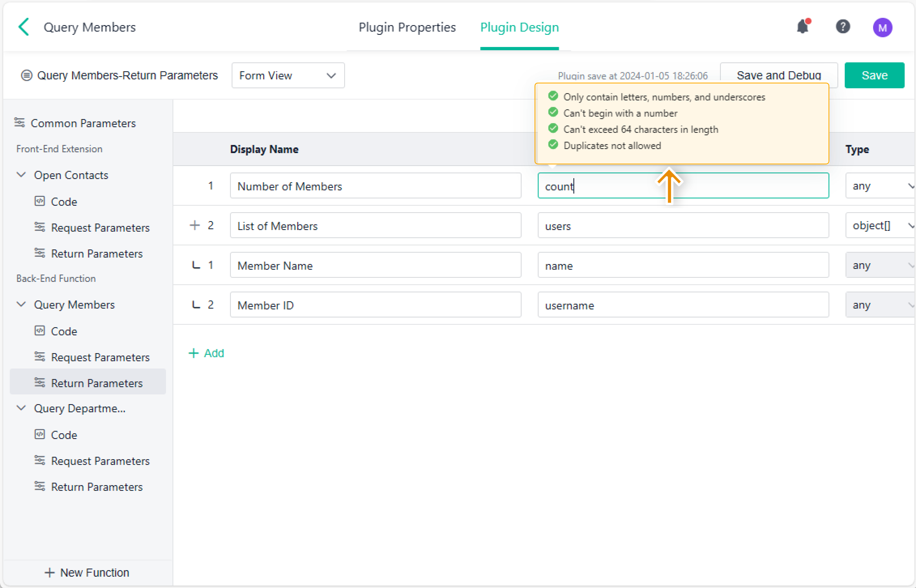Click Common Parameters in sidebar
916x588 pixels.
click(x=83, y=123)
